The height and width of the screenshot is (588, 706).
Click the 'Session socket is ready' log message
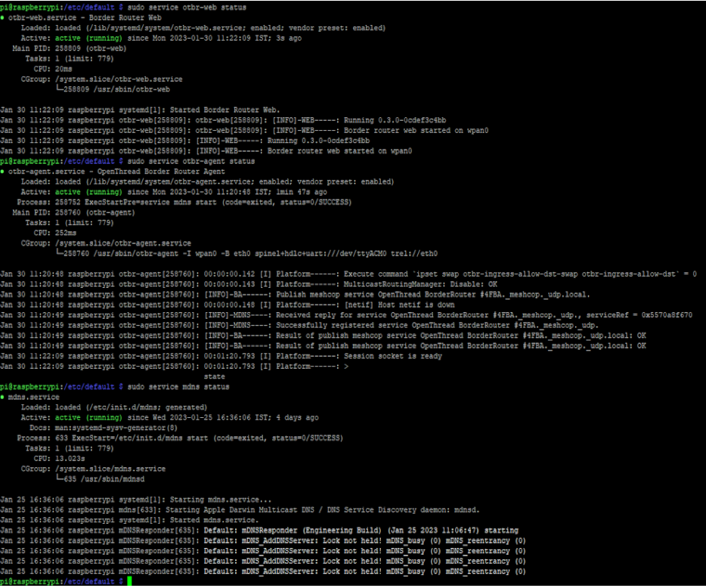(392, 356)
